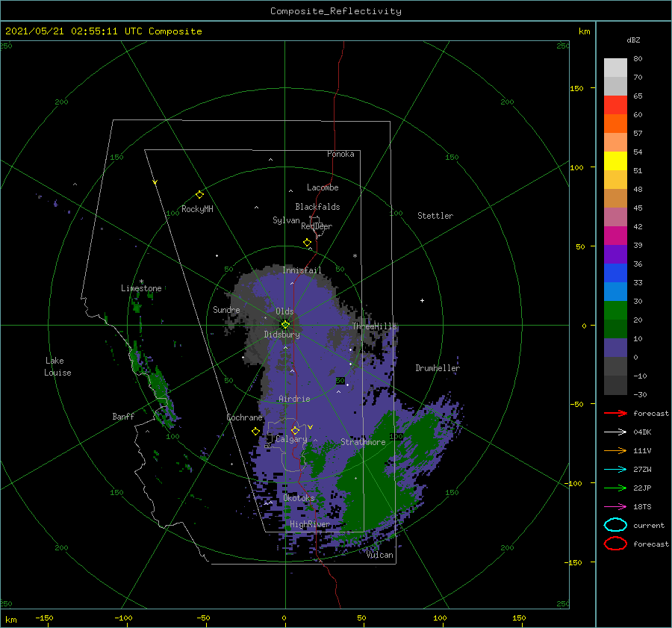Click the ThreeHills label

pyautogui.click(x=375, y=326)
